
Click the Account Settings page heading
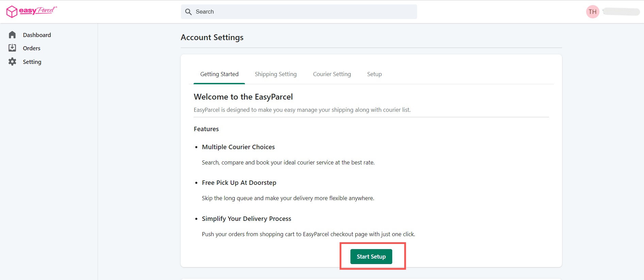click(212, 37)
